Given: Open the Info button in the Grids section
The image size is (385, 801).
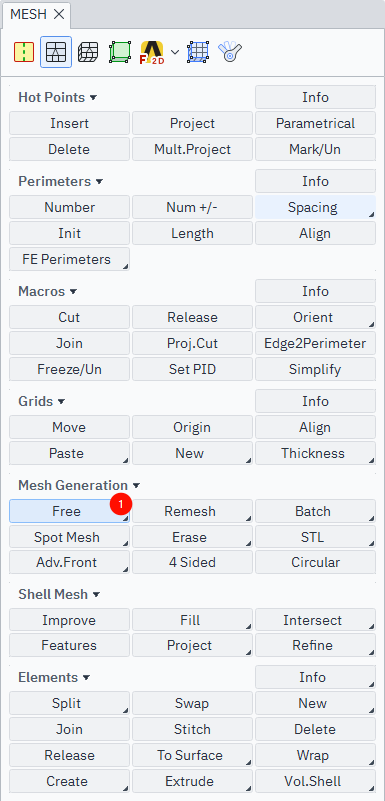Looking at the screenshot, I should point(315,401).
